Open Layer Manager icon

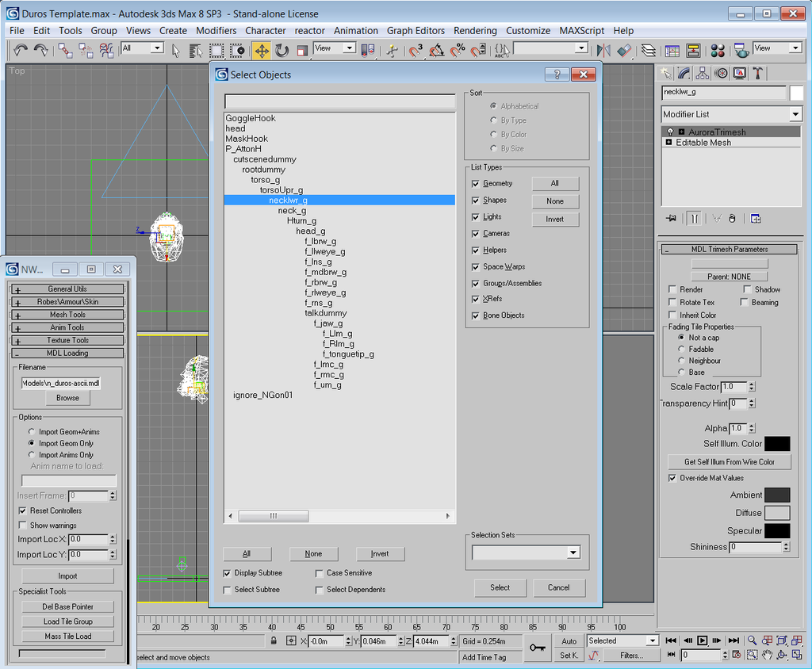click(648, 50)
